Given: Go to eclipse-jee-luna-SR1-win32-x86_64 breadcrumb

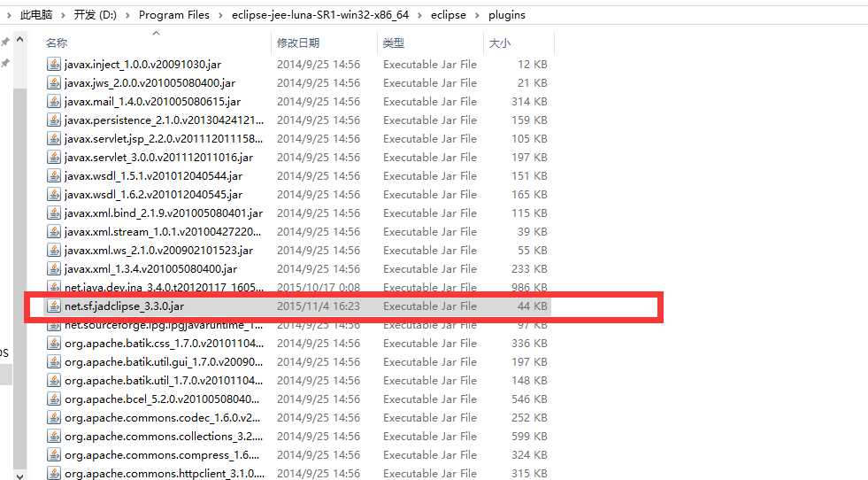Looking at the screenshot, I should 320,15.
